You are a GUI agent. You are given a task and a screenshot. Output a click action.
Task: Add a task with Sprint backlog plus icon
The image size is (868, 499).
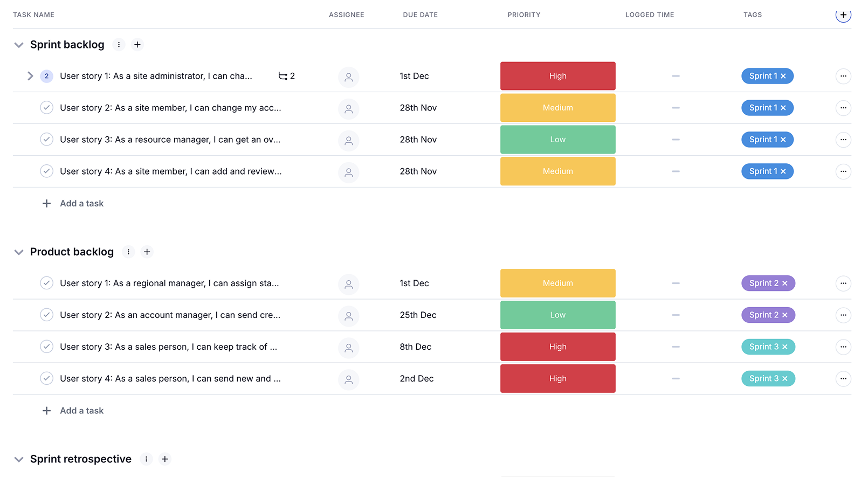(137, 45)
